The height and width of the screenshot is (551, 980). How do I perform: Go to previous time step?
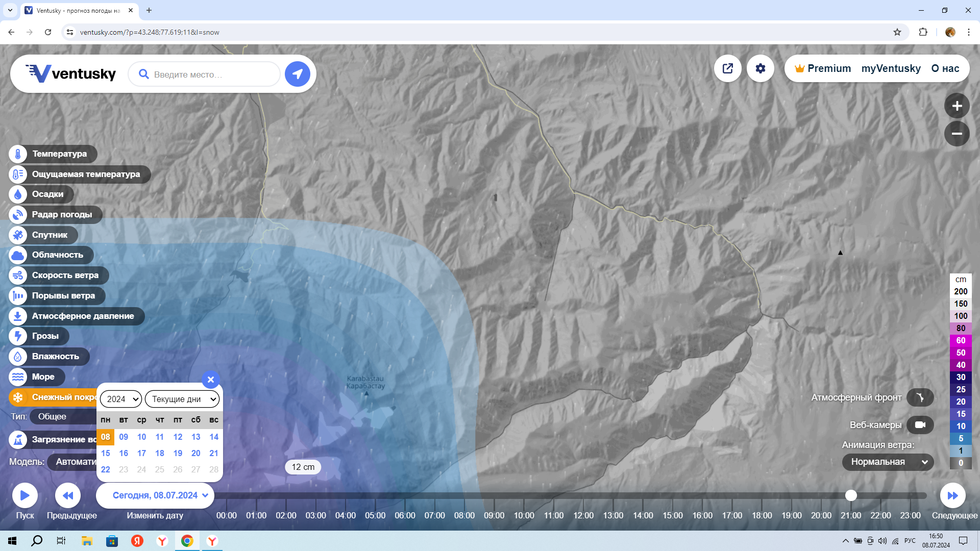68,495
